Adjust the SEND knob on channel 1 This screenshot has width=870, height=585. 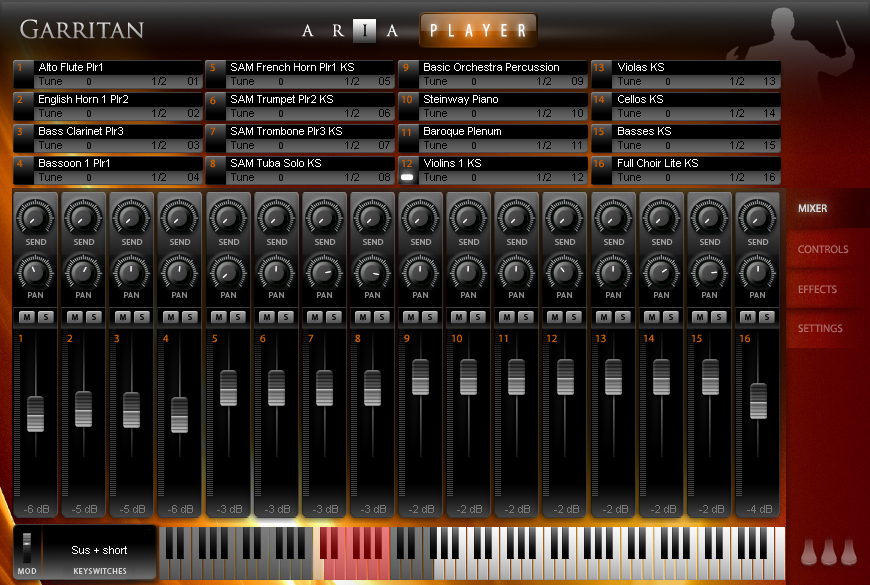click(36, 217)
